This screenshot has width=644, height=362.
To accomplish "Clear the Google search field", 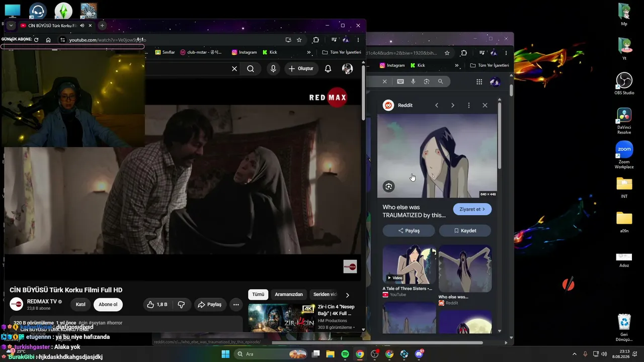I will pos(385,81).
